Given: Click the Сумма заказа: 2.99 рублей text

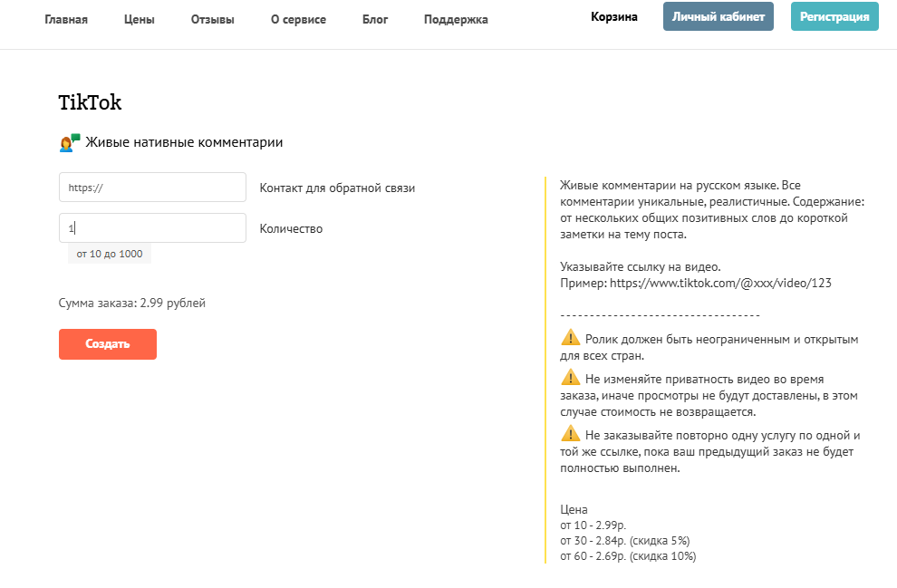Looking at the screenshot, I should click(x=132, y=304).
